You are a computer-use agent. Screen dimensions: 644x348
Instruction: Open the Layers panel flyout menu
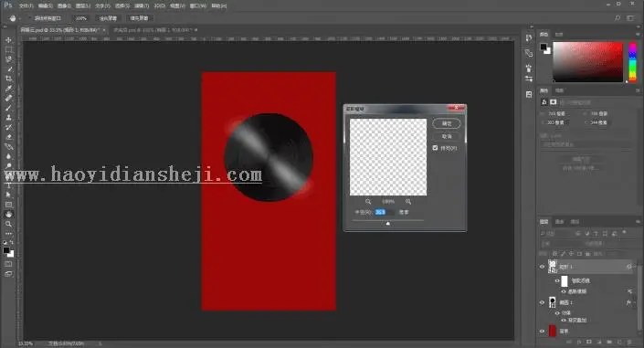(638, 222)
